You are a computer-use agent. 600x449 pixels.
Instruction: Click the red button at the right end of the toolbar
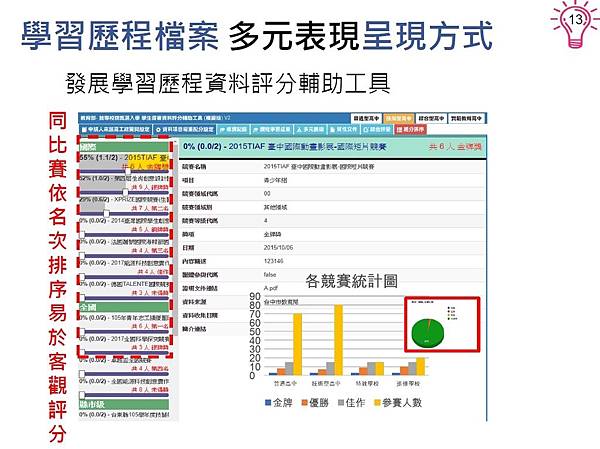[411, 129]
